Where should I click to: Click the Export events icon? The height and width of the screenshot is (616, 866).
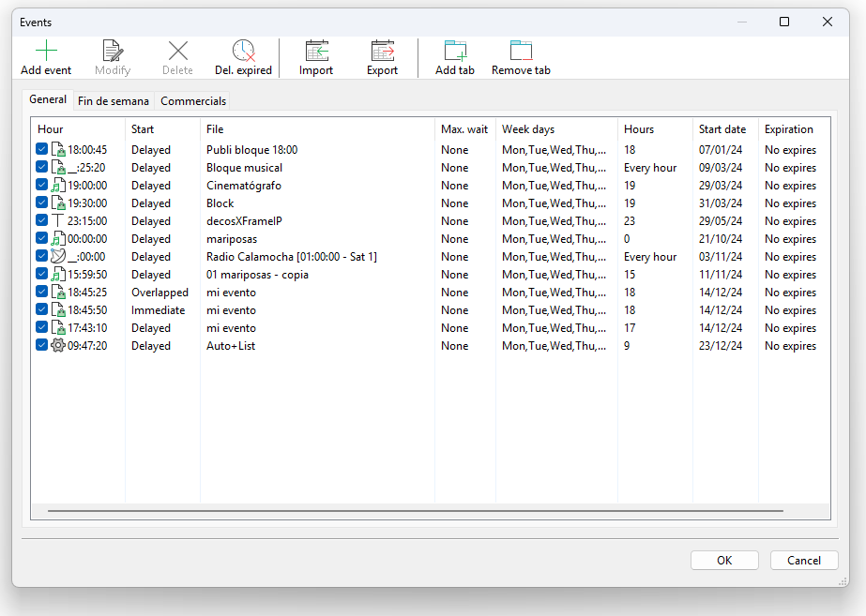(x=382, y=52)
